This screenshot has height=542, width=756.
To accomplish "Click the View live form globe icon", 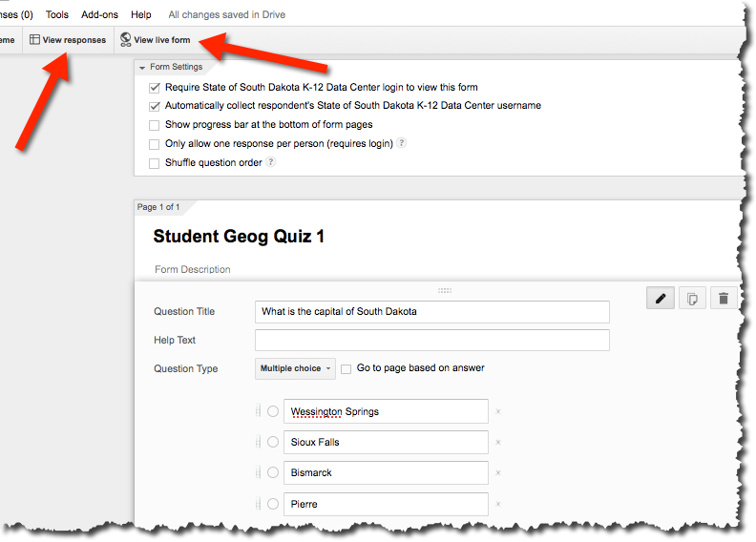I will coord(125,39).
